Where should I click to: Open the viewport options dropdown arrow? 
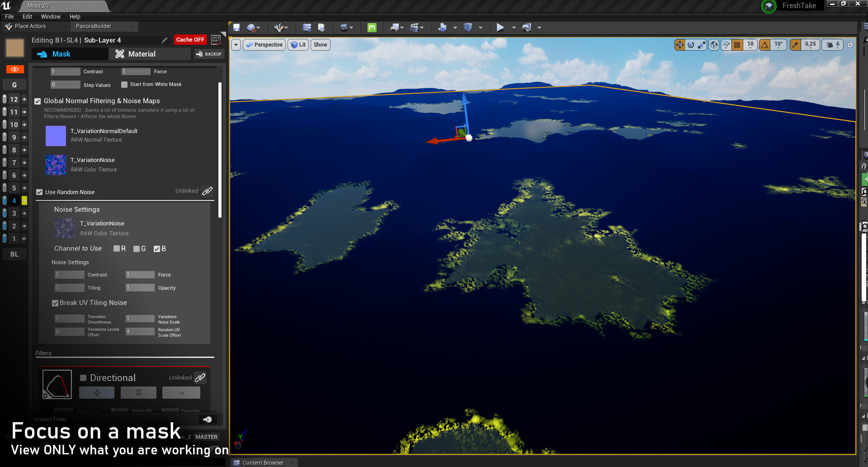coord(236,45)
